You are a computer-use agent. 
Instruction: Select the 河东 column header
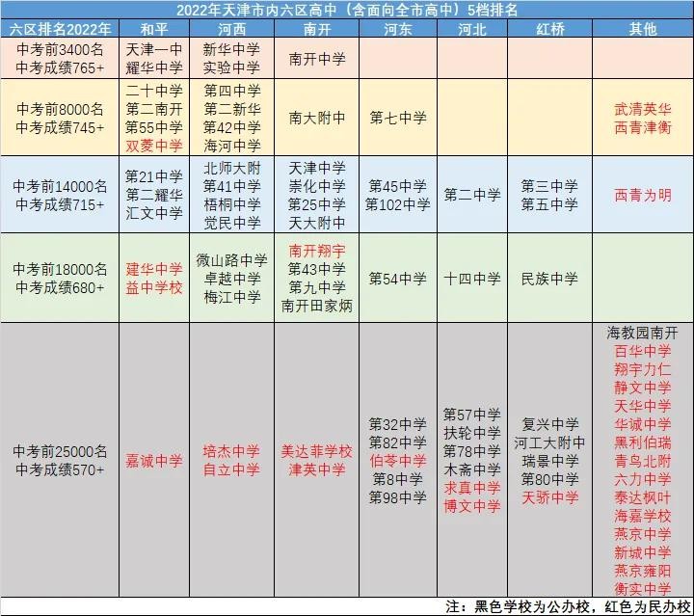click(x=397, y=29)
